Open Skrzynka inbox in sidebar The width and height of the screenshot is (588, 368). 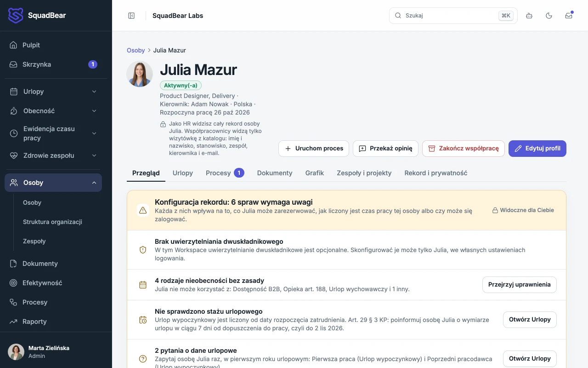pos(53,64)
